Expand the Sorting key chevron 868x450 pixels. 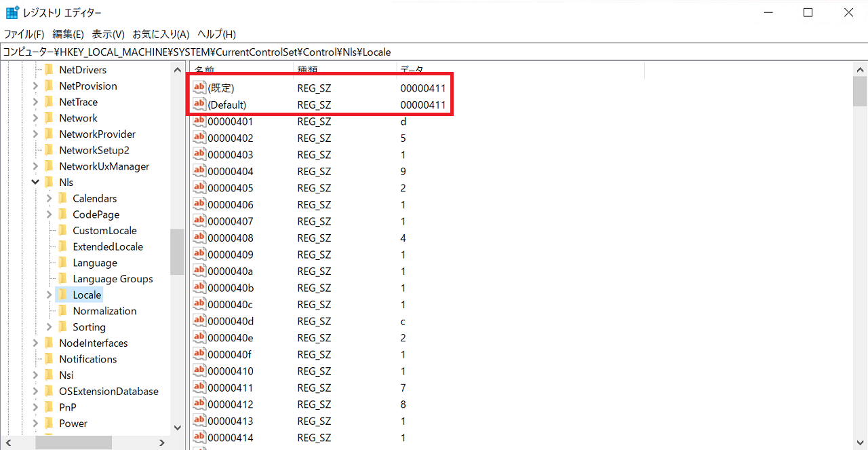coord(49,327)
